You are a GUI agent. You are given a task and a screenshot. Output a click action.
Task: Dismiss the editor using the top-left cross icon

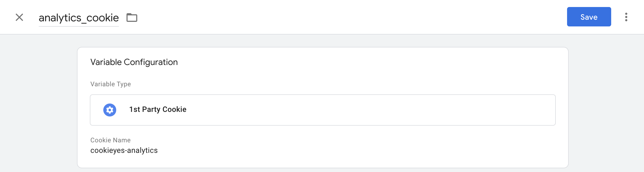click(x=19, y=17)
